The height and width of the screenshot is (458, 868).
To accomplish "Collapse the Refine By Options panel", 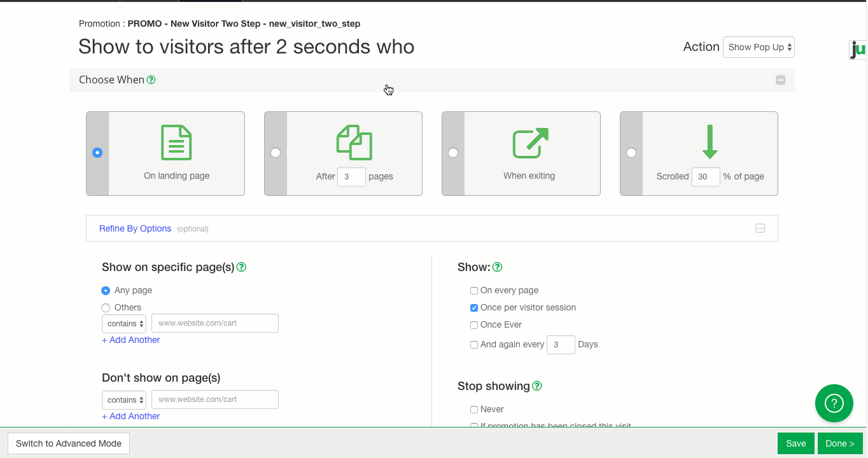I will [760, 228].
